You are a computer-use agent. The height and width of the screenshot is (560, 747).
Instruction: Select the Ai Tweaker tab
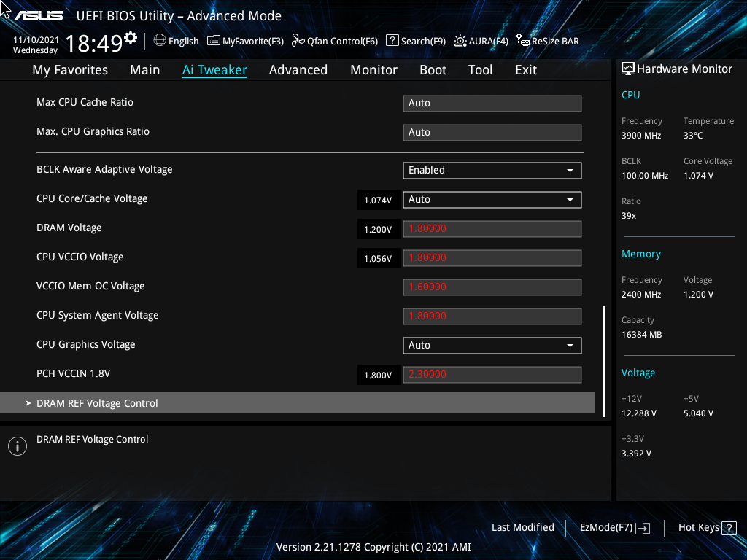(x=214, y=70)
